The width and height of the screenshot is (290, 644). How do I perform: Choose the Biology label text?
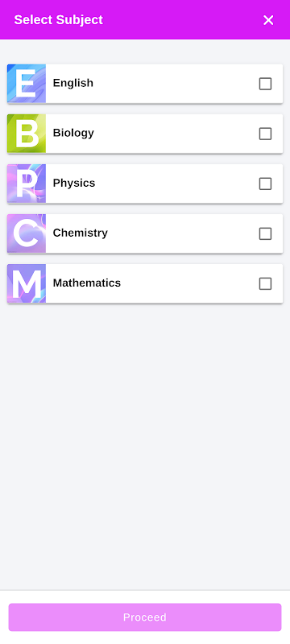coord(73,133)
